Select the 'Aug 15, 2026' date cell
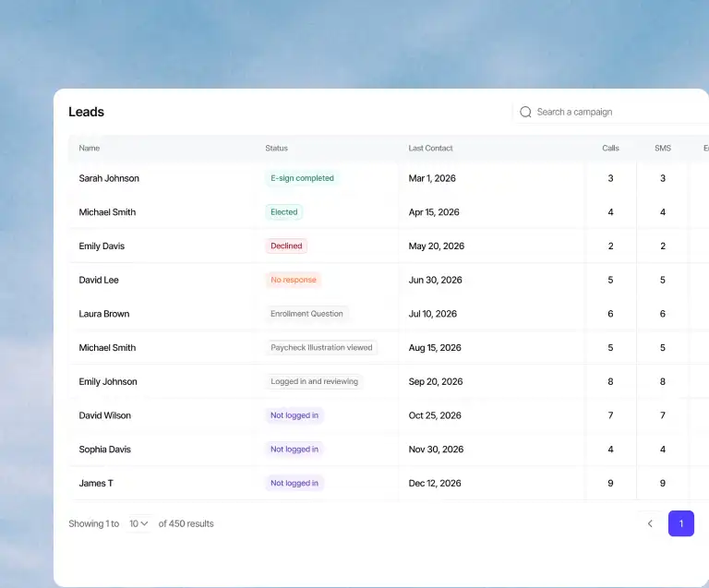The height and width of the screenshot is (588, 709). click(x=435, y=348)
